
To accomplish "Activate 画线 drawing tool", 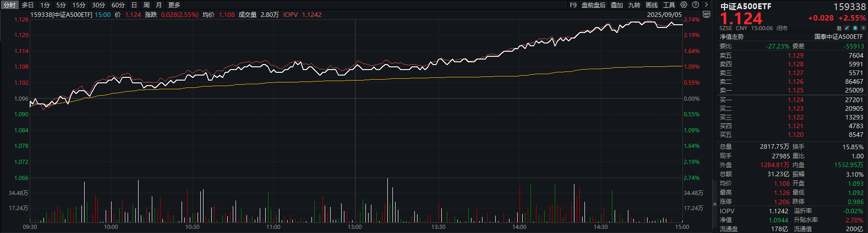I will [x=652, y=5].
